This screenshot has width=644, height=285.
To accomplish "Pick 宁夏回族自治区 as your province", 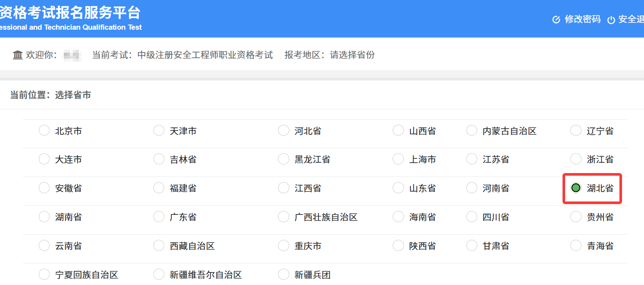I will tap(44, 274).
